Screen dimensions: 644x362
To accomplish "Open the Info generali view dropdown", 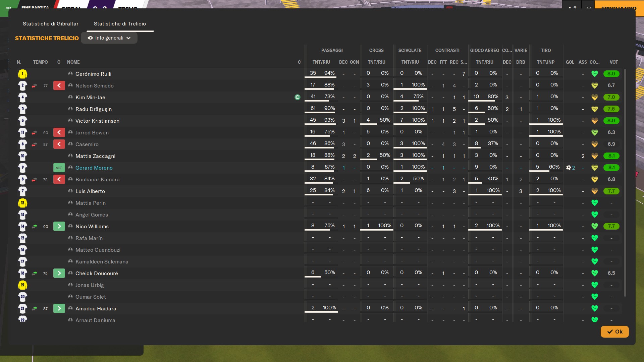I will (x=109, y=38).
